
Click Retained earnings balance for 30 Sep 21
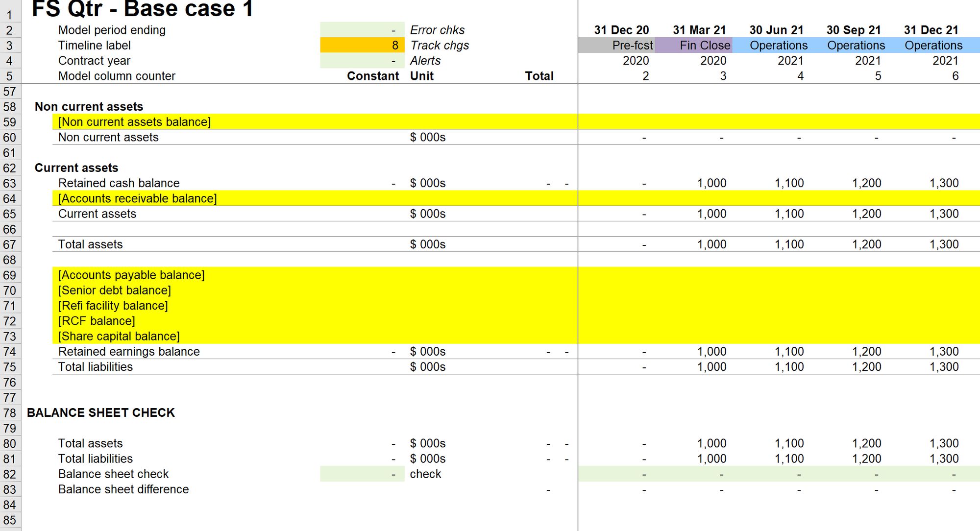coord(866,352)
